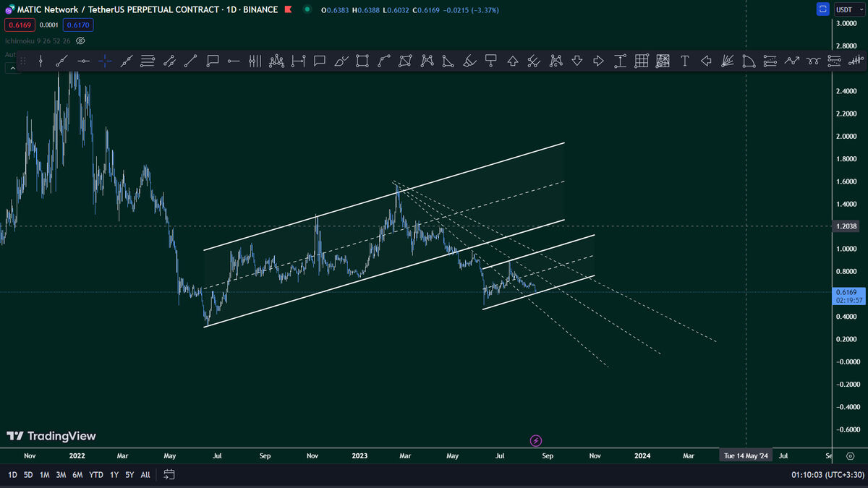Image resolution: width=868 pixels, height=488 pixels.
Task: Click the red 0.6169 sell price button
Action: (x=18, y=25)
